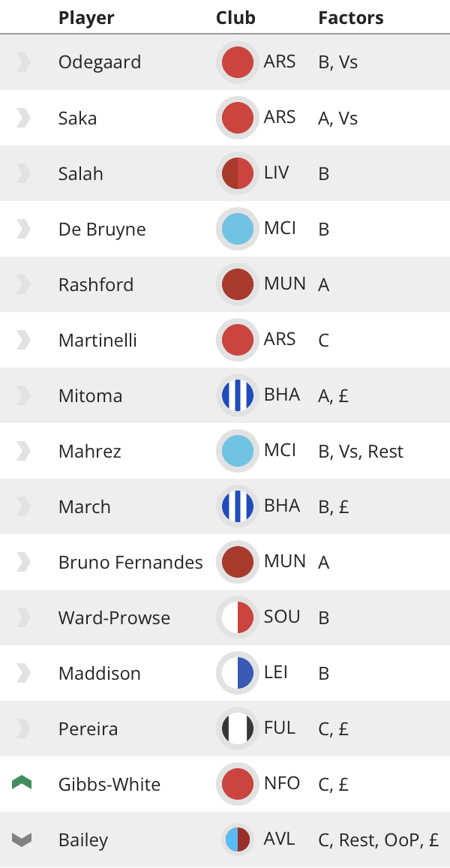Click the Factors column header
Image resolution: width=450 pixels, height=868 pixels.
pyautogui.click(x=350, y=17)
